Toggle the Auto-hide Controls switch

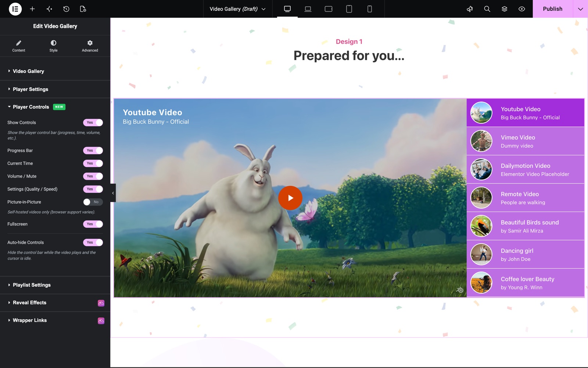click(93, 243)
